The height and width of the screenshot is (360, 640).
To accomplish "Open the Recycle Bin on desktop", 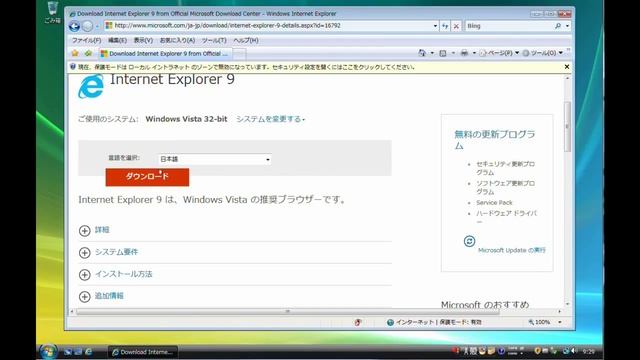I will point(52,12).
